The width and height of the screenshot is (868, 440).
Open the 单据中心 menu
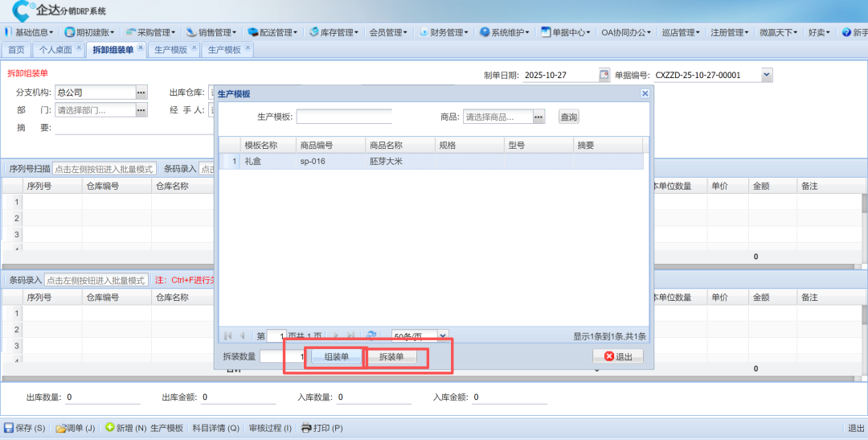(x=566, y=33)
